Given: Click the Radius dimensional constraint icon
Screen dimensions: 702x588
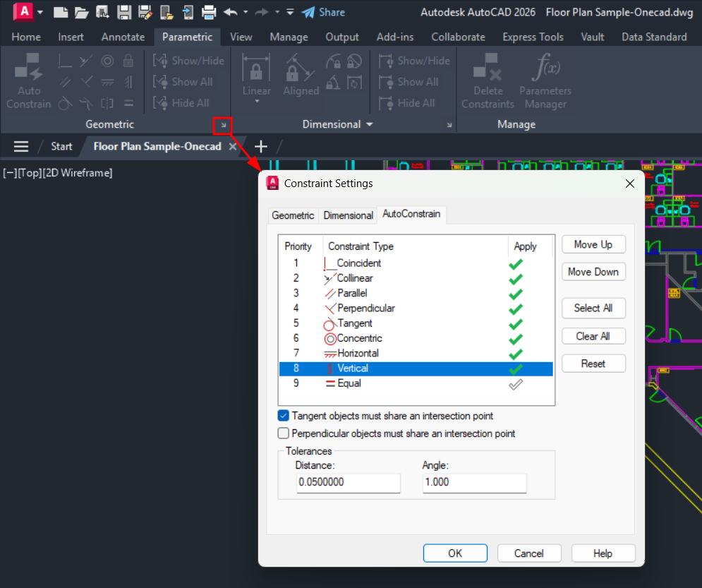Looking at the screenshot, I should [x=333, y=61].
